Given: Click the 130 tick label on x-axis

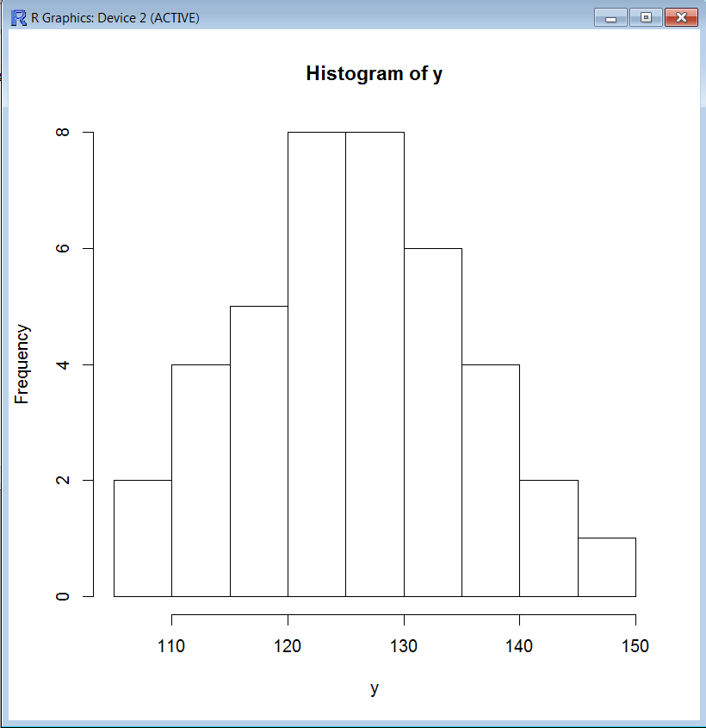Looking at the screenshot, I should coord(403,646).
